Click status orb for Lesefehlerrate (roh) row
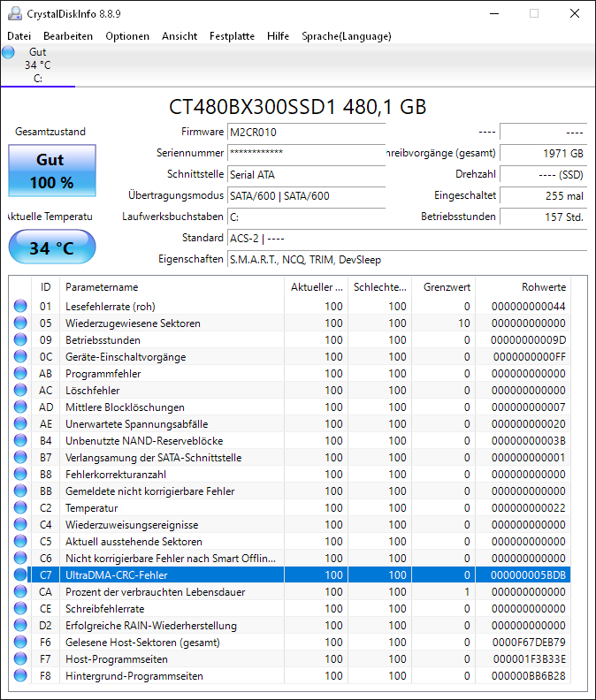 pyautogui.click(x=20, y=306)
